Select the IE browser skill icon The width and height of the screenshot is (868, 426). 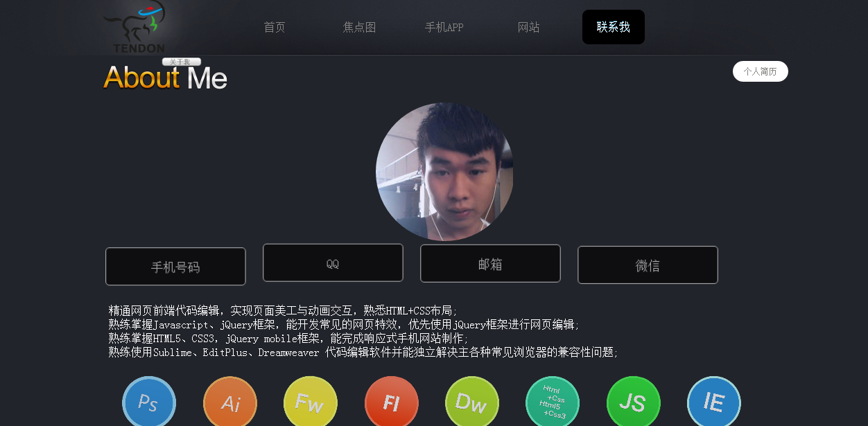pos(714,402)
